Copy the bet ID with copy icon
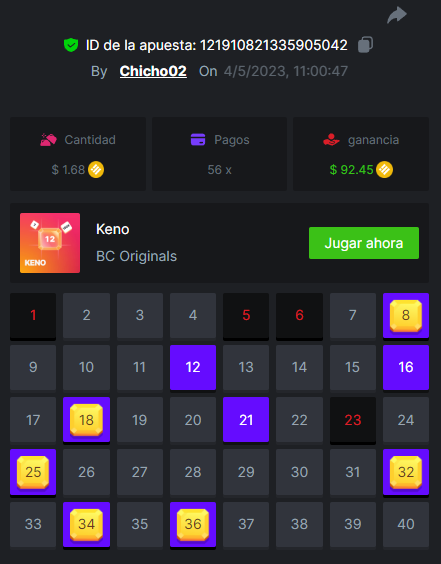This screenshot has height=564, width=441. [x=365, y=45]
